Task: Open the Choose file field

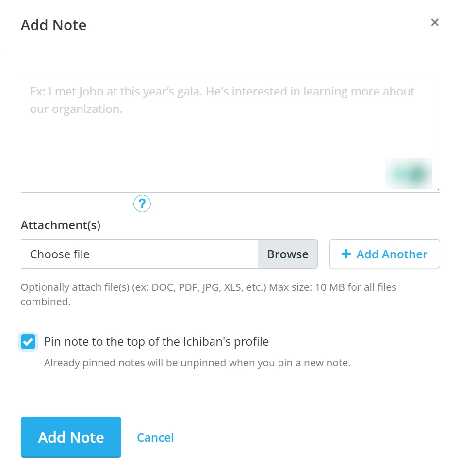Action: (139, 254)
